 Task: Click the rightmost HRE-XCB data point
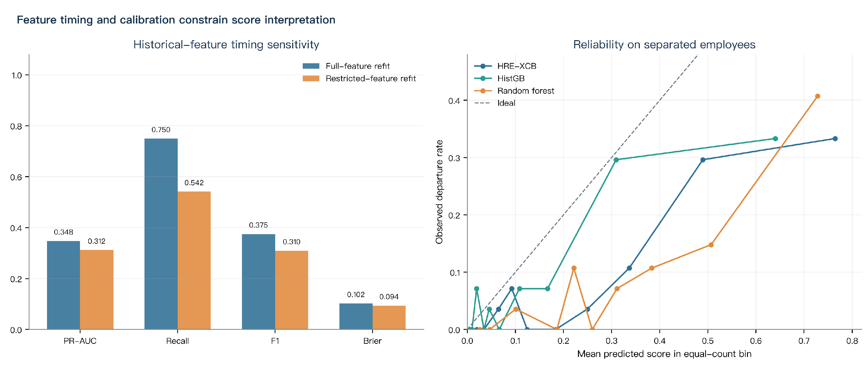click(835, 139)
